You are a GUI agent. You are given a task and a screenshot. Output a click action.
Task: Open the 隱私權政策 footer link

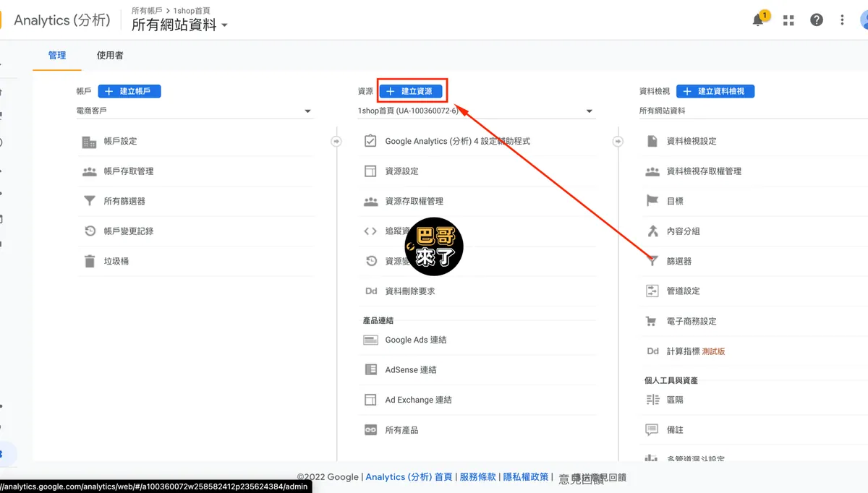click(526, 477)
